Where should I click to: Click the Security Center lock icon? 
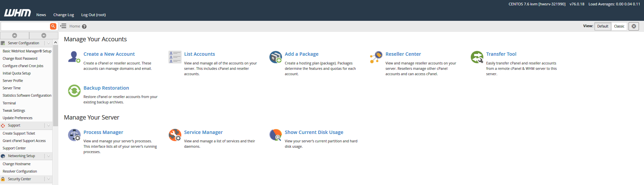point(3,179)
